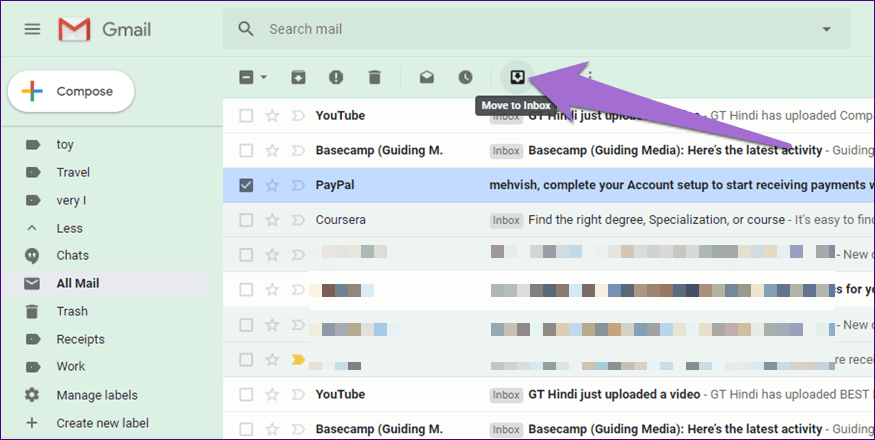Click the Snooze clock icon
Image resolution: width=875 pixels, height=440 pixels.
pyautogui.click(x=465, y=77)
